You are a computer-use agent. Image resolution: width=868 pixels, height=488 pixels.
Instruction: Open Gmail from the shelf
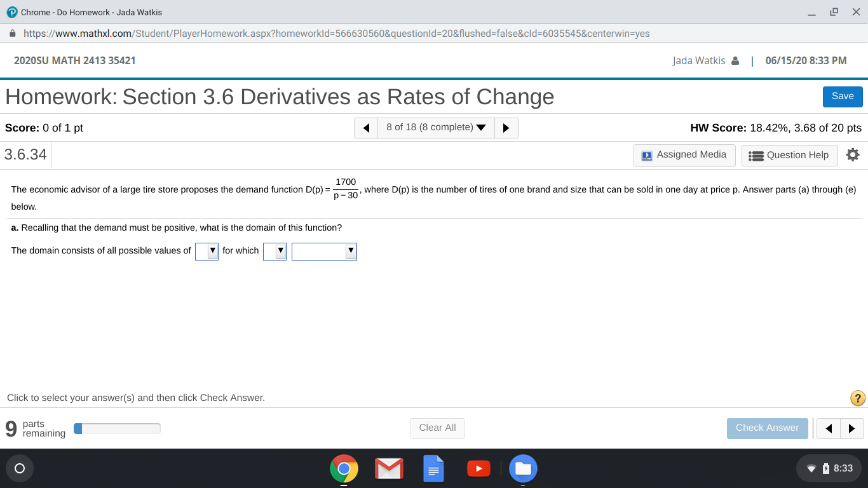[x=389, y=469]
